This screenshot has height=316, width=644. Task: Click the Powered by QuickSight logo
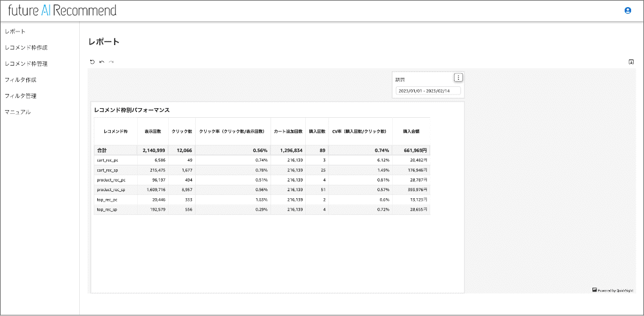613,290
